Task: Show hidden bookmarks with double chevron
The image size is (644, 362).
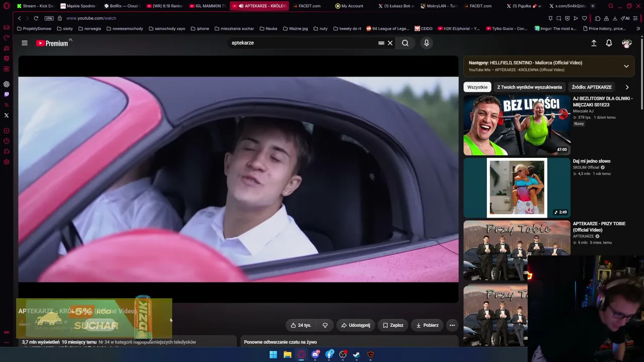Action: coord(638,29)
